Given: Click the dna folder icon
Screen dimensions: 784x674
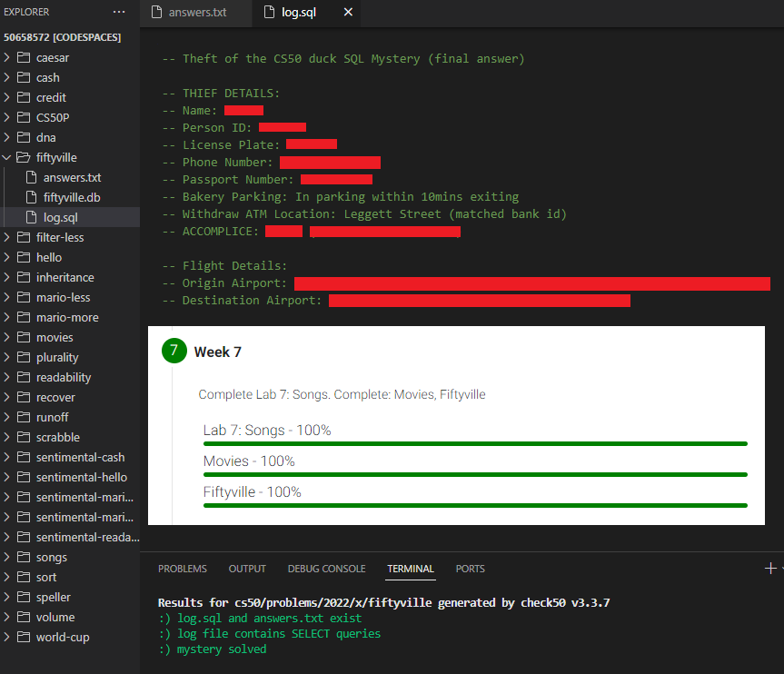Looking at the screenshot, I should point(24,137).
